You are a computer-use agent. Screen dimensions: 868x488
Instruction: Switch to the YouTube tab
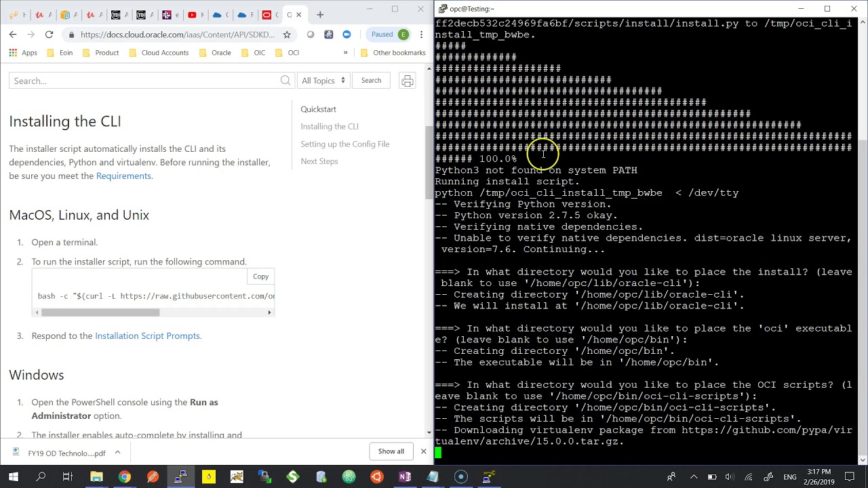pyautogui.click(x=193, y=14)
